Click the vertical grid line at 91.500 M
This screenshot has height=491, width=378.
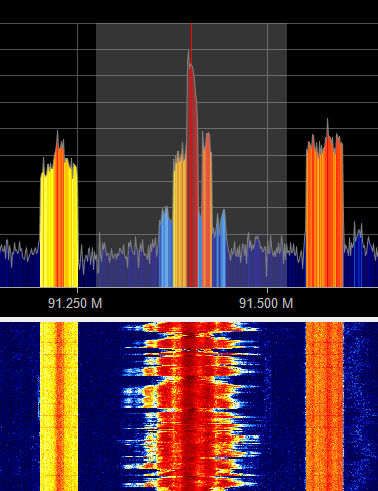(x=267, y=155)
